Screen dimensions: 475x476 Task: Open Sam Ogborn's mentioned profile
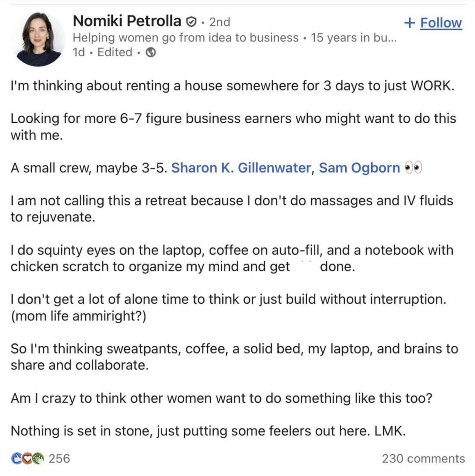pyautogui.click(x=359, y=168)
